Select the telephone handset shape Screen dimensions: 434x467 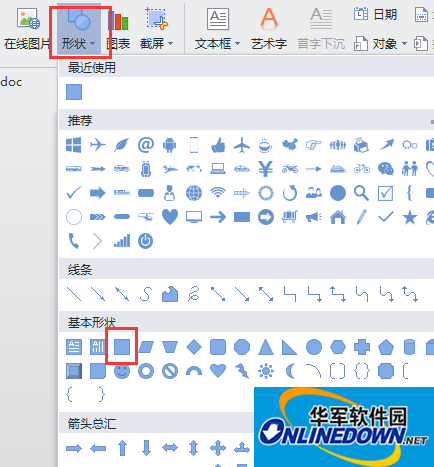74,241
